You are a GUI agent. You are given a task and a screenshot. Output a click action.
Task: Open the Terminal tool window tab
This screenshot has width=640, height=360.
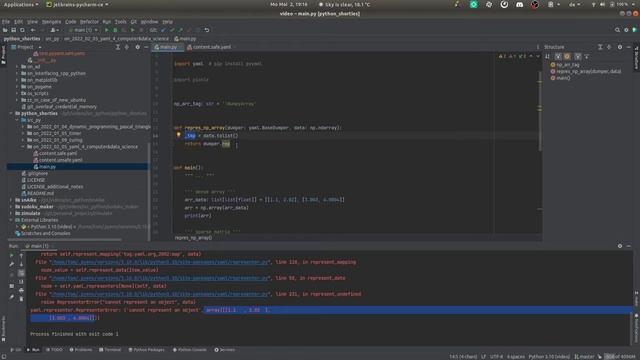coord(110,350)
